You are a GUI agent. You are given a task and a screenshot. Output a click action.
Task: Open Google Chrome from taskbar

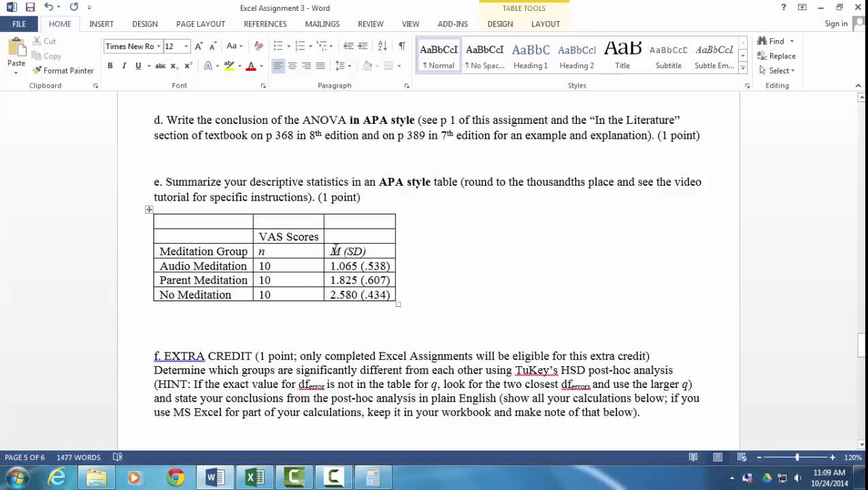pyautogui.click(x=176, y=478)
